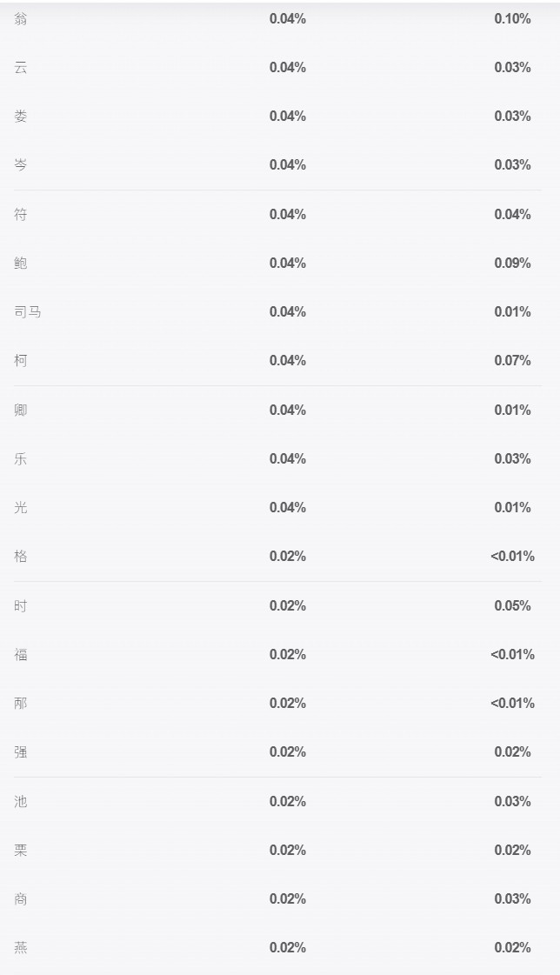Click the surname 栗
Image resolution: width=560 pixels, height=975 pixels.
pyautogui.click(x=21, y=850)
